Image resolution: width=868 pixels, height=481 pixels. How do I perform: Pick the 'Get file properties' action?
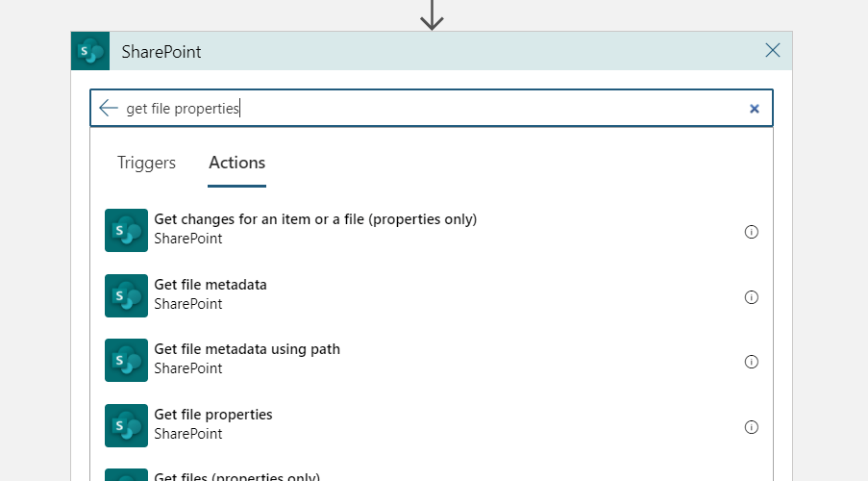[213, 415]
